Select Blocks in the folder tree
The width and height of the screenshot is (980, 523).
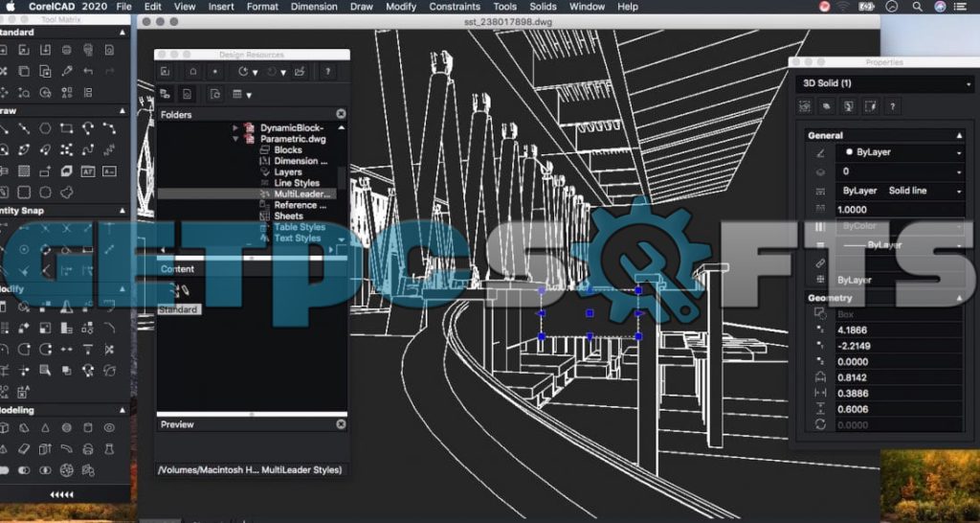[287, 150]
